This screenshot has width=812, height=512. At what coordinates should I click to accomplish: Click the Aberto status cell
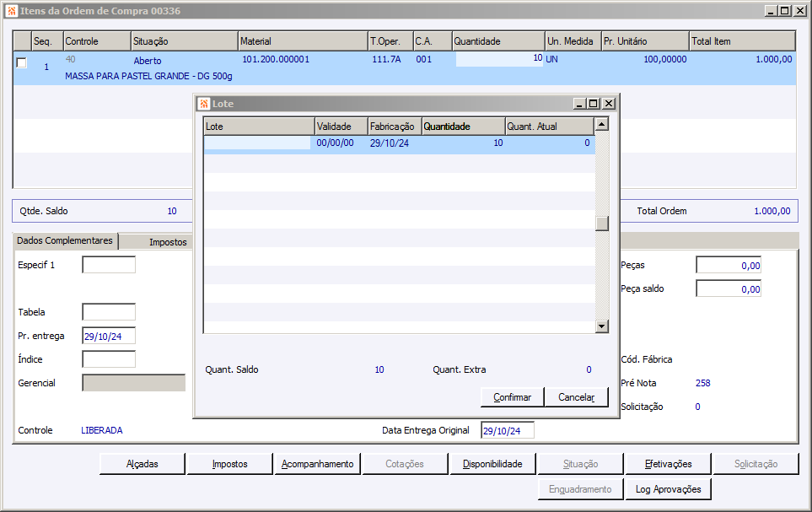148,61
